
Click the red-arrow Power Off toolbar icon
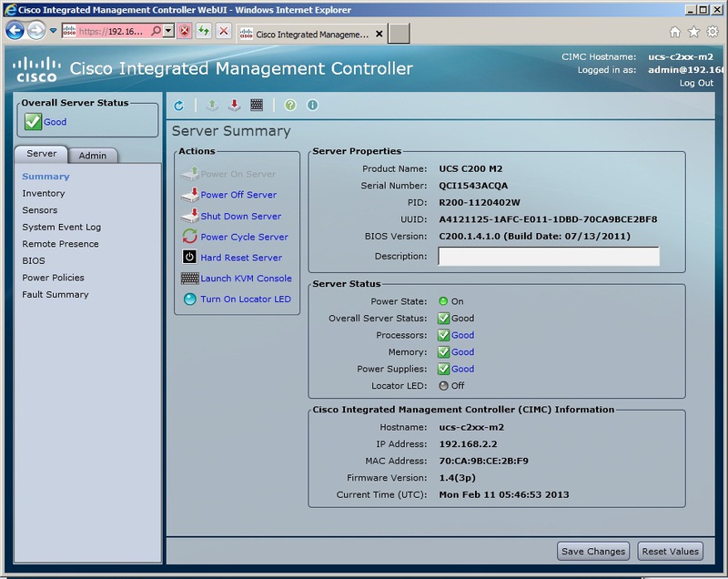tap(234, 106)
